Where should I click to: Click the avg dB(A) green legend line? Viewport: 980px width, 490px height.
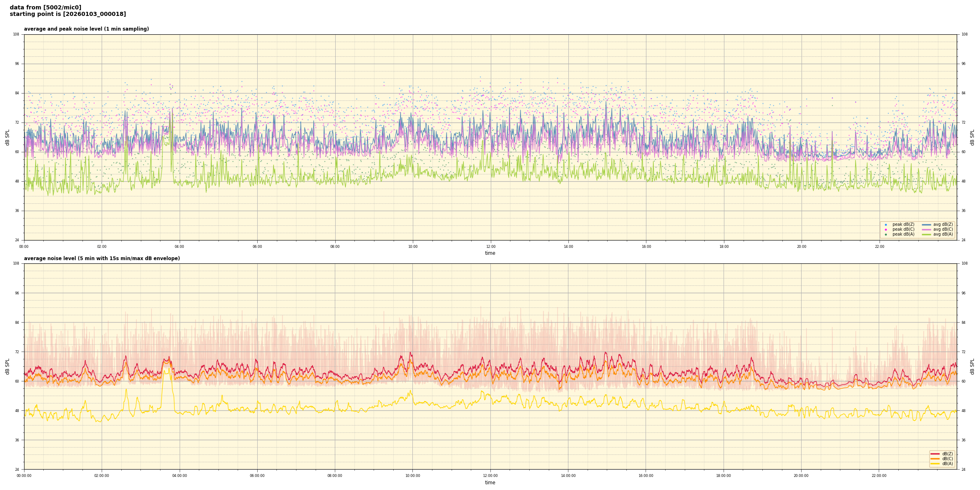[926, 234]
